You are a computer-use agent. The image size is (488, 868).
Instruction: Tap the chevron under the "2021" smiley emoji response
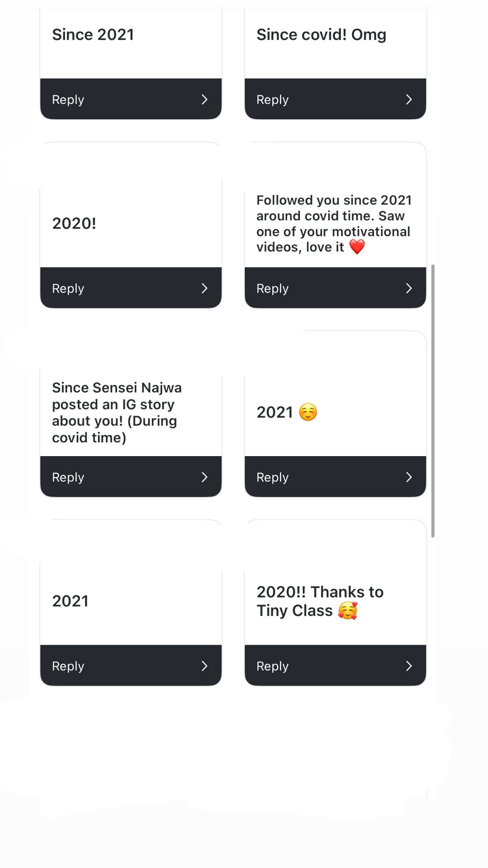click(409, 477)
